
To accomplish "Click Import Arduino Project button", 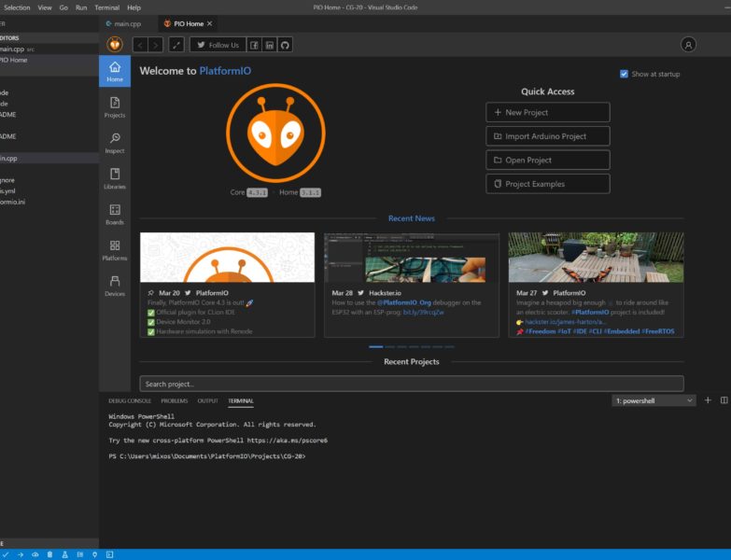I will click(547, 136).
